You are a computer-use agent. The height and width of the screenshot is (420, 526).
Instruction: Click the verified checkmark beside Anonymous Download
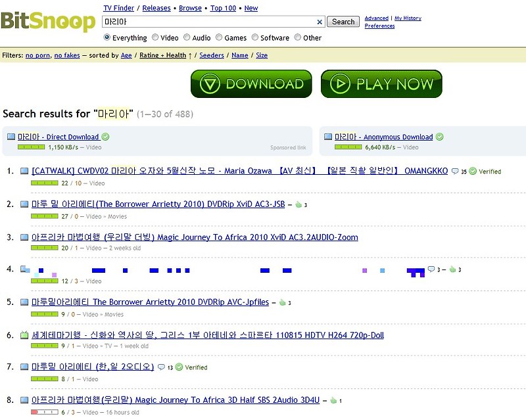tap(439, 137)
